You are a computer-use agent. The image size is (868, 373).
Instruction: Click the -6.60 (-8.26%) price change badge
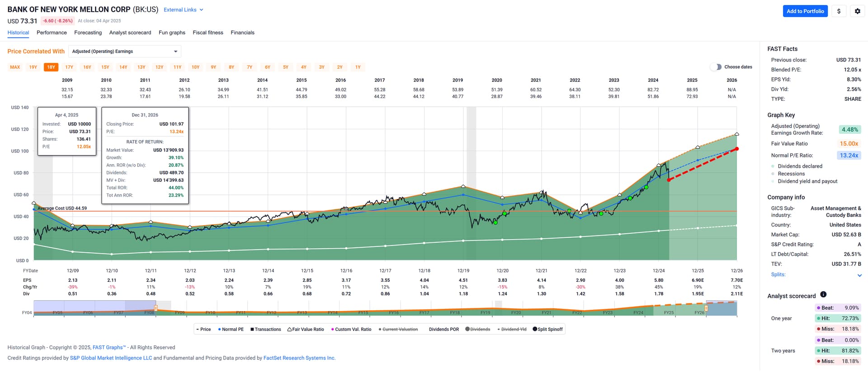click(58, 21)
